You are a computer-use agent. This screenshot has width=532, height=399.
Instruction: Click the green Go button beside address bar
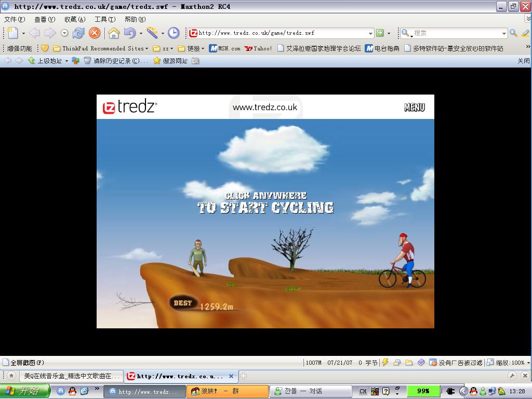click(x=380, y=33)
